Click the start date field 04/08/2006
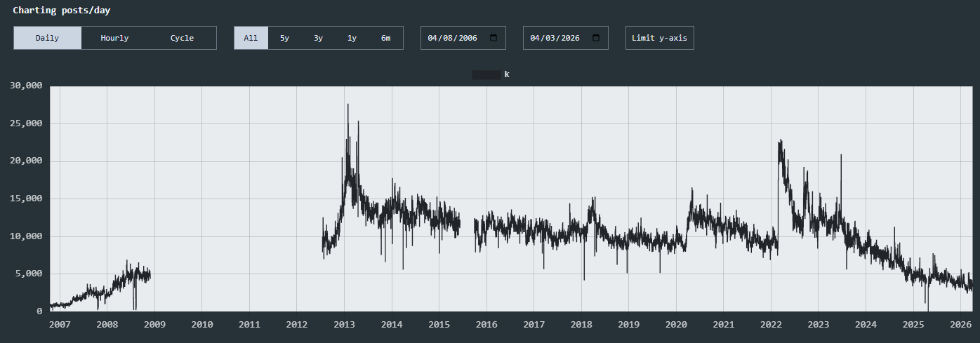The height and width of the screenshot is (343, 980). pyautogui.click(x=463, y=38)
